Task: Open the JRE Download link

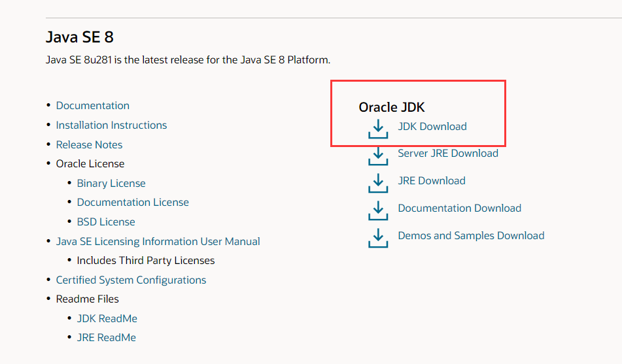Action: point(432,181)
